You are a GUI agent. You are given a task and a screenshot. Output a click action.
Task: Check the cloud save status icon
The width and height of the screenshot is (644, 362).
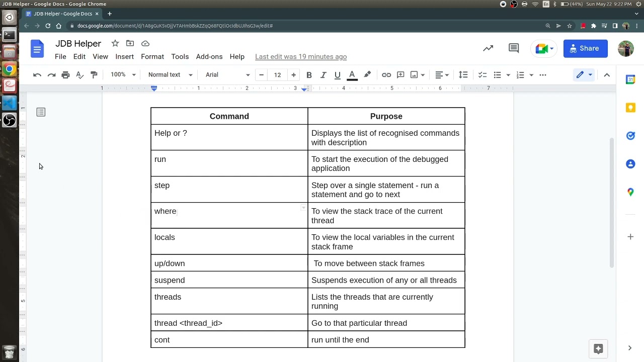click(145, 43)
